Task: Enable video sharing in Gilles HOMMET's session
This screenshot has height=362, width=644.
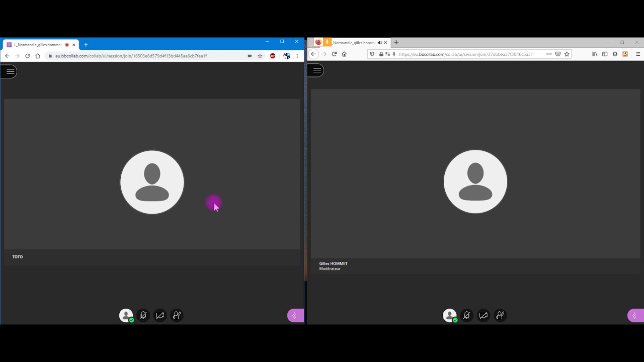Action: click(484, 316)
